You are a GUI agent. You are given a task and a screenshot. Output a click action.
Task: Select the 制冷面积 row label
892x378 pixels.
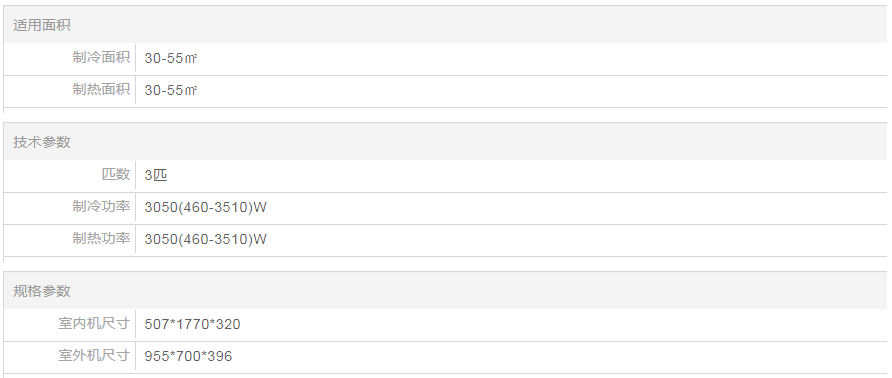[101, 57]
